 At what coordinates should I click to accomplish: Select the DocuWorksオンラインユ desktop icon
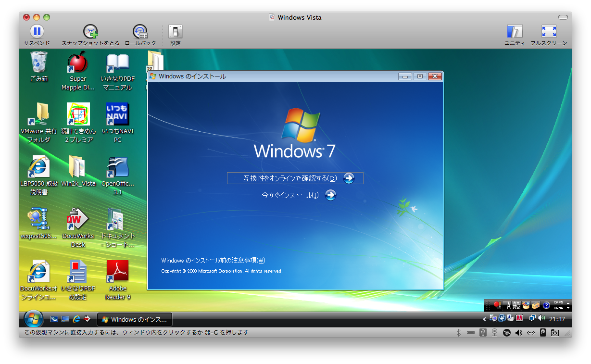(x=39, y=281)
